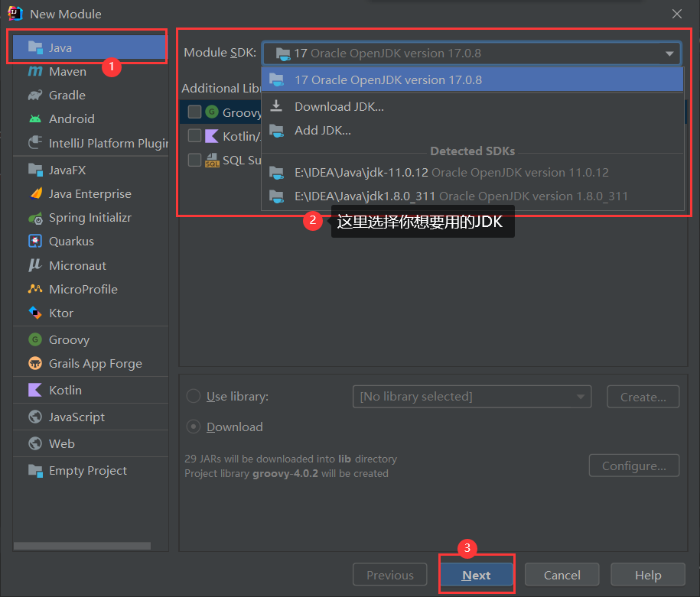Click the JavaScript globe icon

coord(35,417)
